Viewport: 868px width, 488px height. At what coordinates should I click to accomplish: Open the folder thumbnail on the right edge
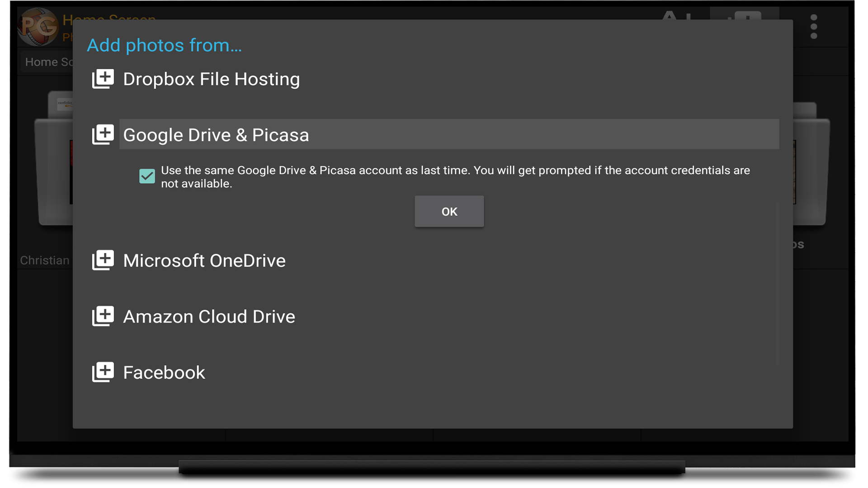click(x=812, y=172)
